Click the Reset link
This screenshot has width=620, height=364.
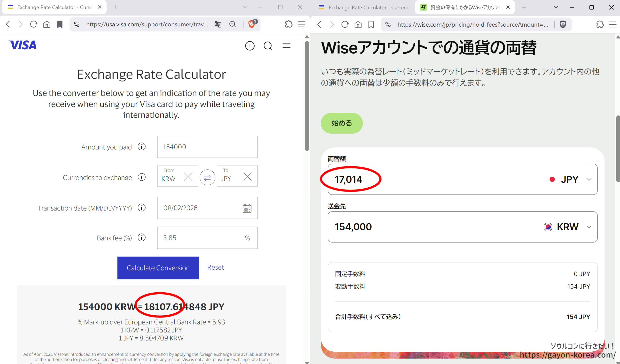pos(216,267)
